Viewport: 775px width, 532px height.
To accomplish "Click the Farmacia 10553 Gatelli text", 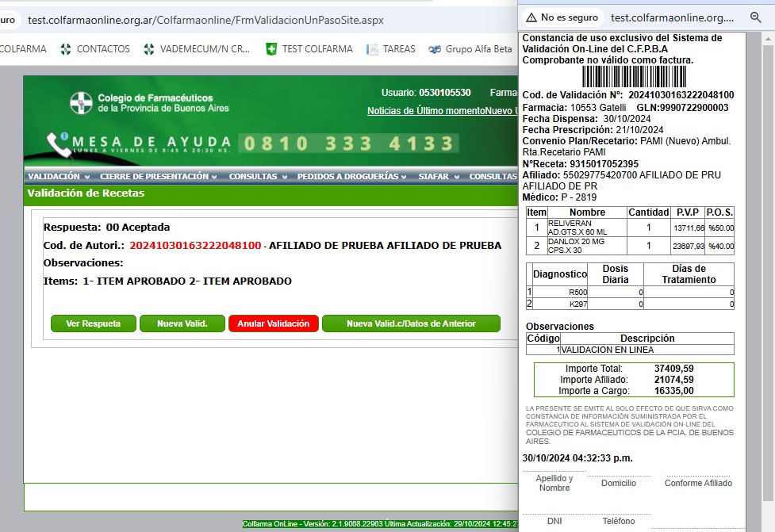I will pos(574,108).
